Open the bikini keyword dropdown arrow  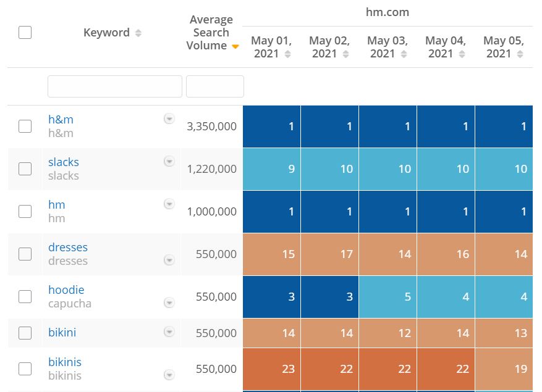click(169, 332)
